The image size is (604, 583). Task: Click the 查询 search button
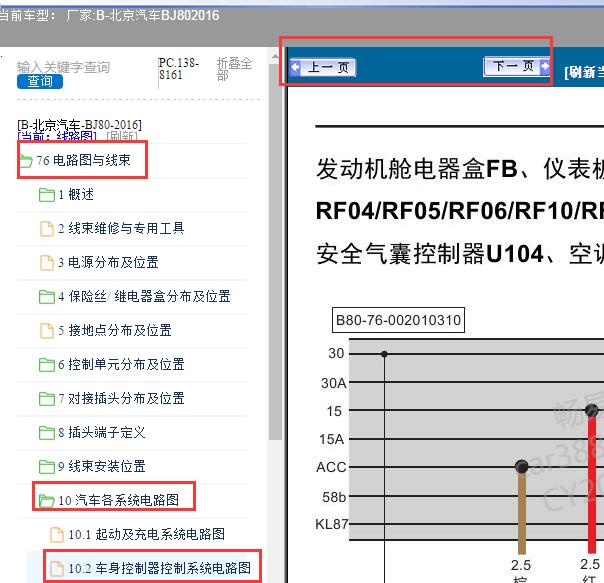(x=40, y=81)
